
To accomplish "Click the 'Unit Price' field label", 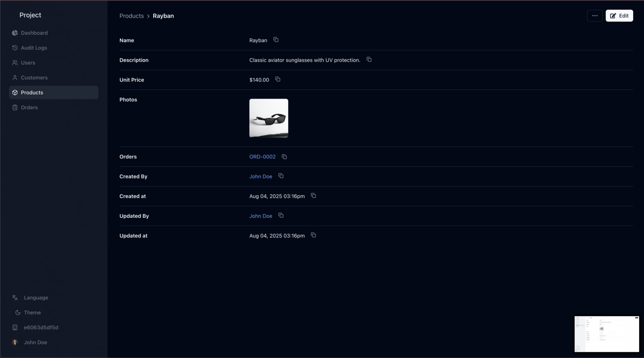I will (x=132, y=80).
